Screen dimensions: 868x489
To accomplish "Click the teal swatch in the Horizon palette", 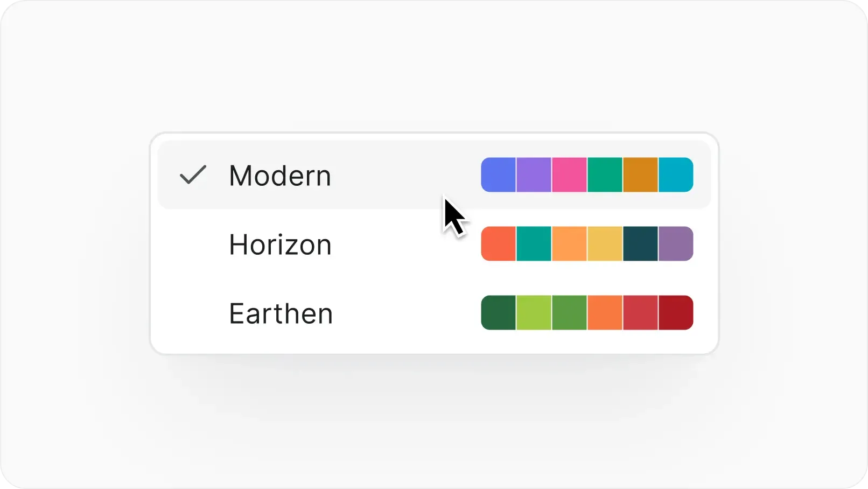I will [533, 244].
